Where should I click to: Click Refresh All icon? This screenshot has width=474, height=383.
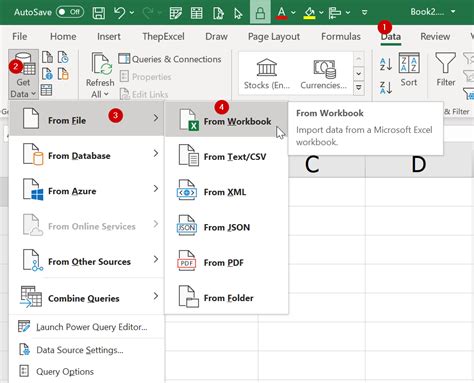[x=100, y=75]
